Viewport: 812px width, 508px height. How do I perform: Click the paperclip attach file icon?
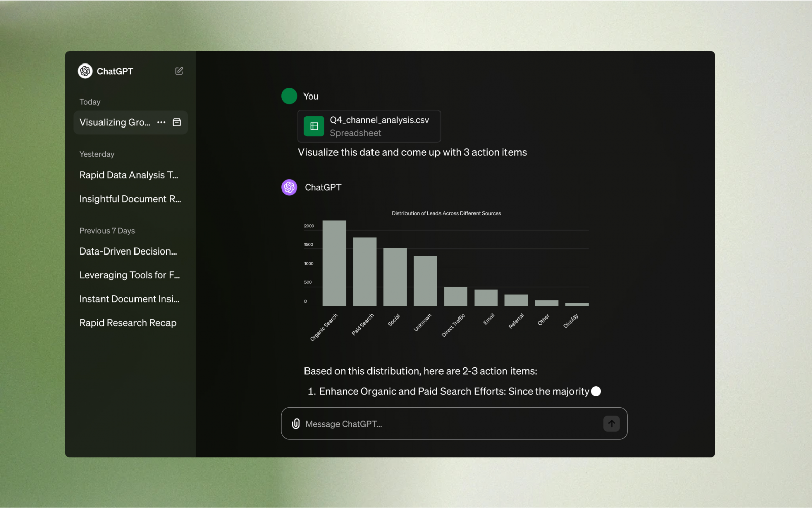click(296, 424)
